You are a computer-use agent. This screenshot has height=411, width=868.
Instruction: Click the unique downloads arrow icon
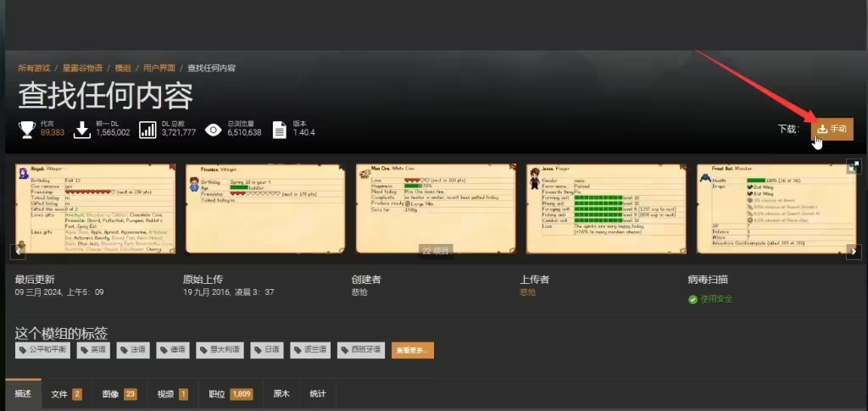[82, 130]
